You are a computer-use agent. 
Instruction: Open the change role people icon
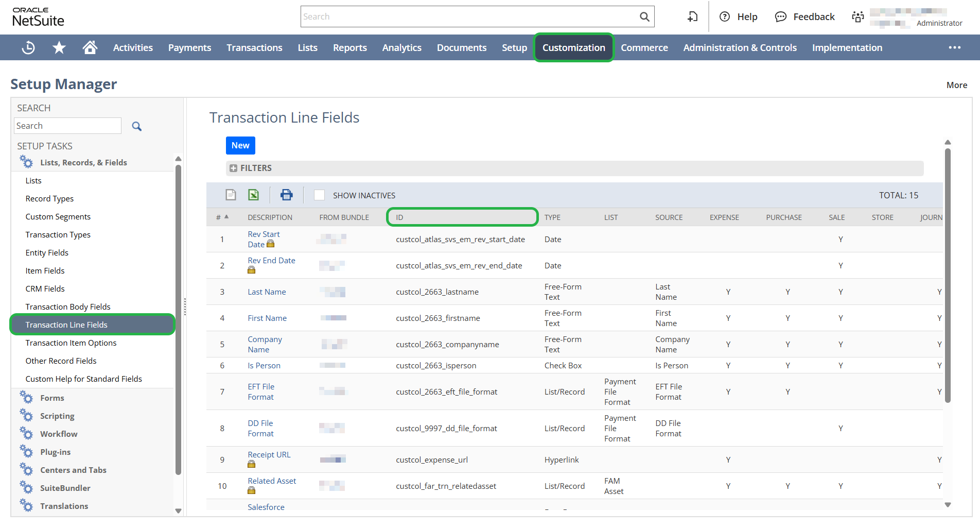[x=857, y=16]
